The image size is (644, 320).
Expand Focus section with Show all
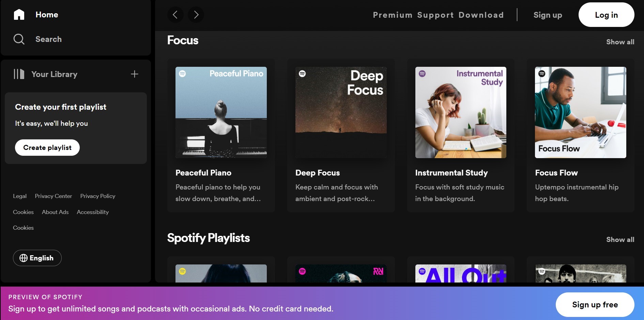[620, 42]
